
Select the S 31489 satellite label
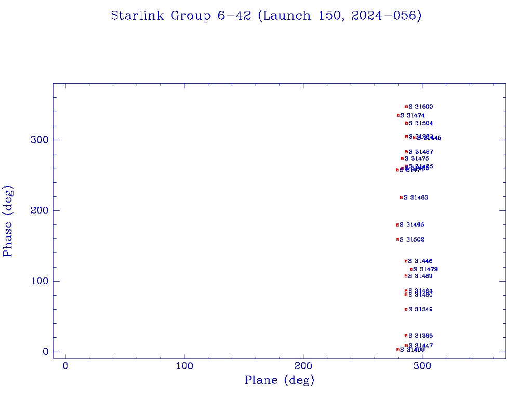420,276
